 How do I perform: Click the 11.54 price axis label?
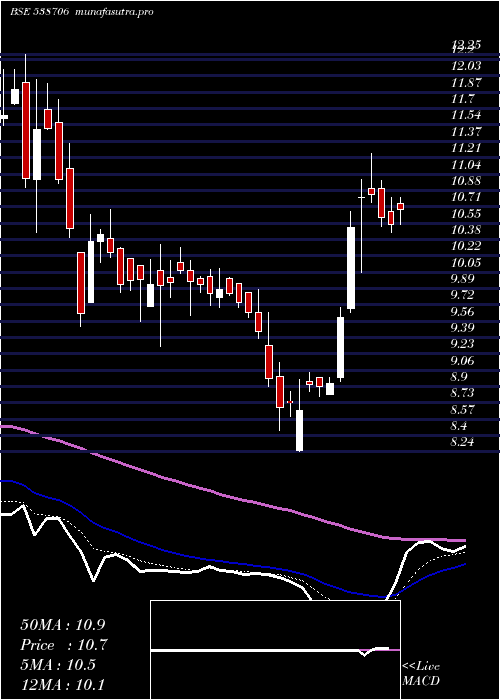click(466, 115)
